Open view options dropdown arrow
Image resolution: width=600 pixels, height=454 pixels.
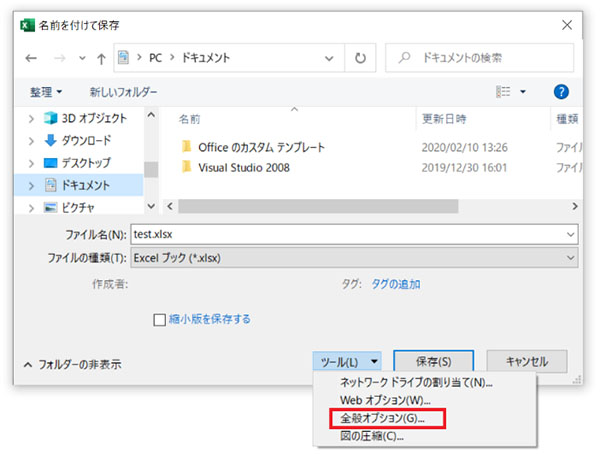pyautogui.click(x=523, y=92)
